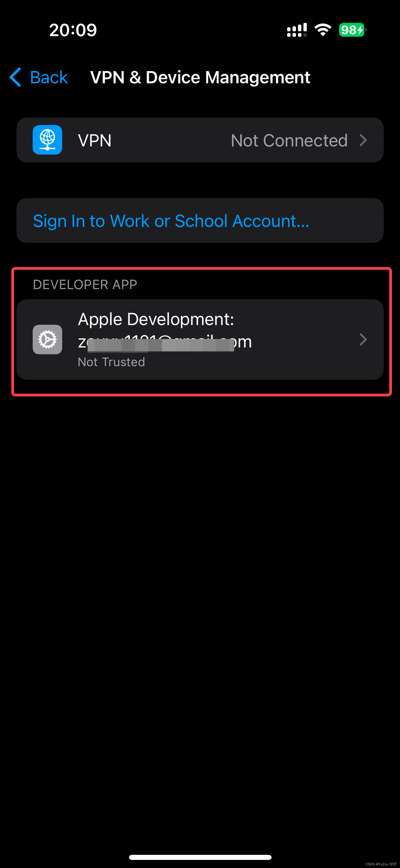Tap the Wi-Fi status icon
This screenshot has height=868, width=400.
click(x=323, y=30)
